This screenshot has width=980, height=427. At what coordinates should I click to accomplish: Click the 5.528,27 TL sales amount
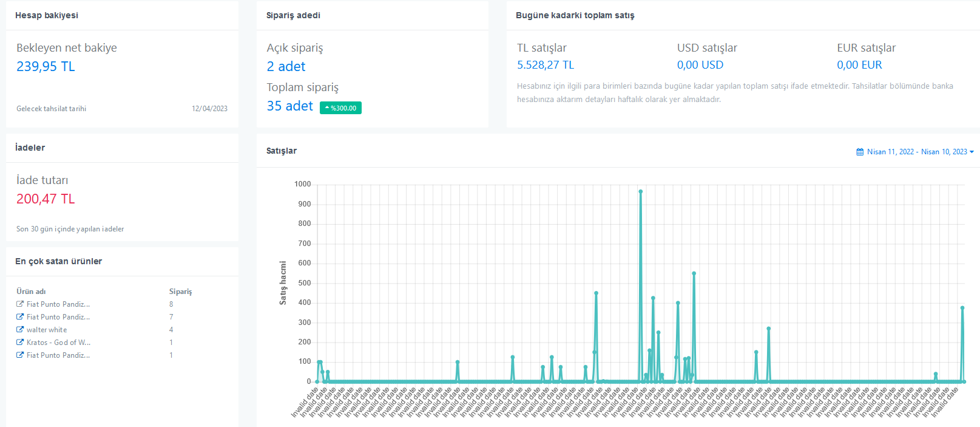point(546,64)
